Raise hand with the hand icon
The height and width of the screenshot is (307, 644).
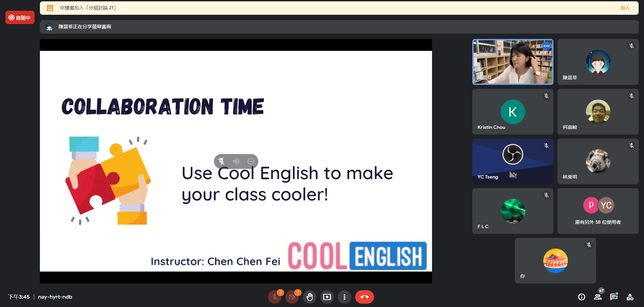[310, 297]
